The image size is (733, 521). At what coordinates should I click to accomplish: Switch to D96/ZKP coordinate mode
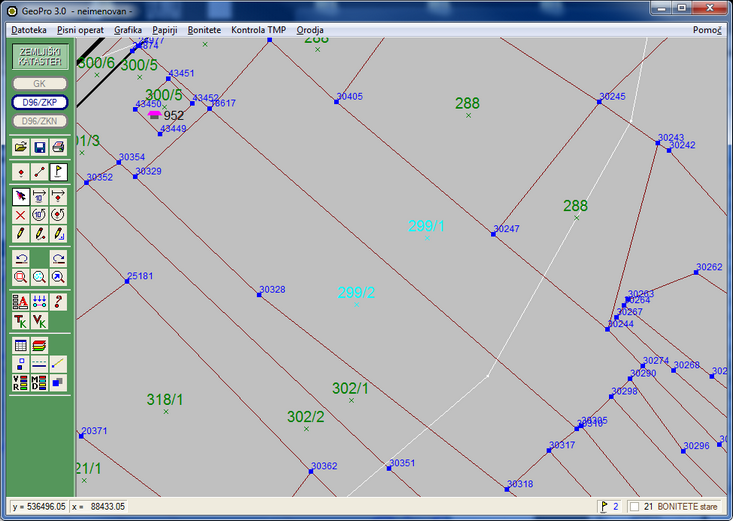tap(40, 102)
